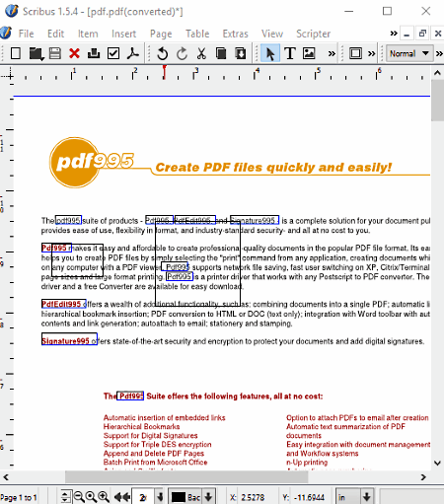444x504 pixels.
Task: Close document using red X toolbar icon
Action: 74,53
